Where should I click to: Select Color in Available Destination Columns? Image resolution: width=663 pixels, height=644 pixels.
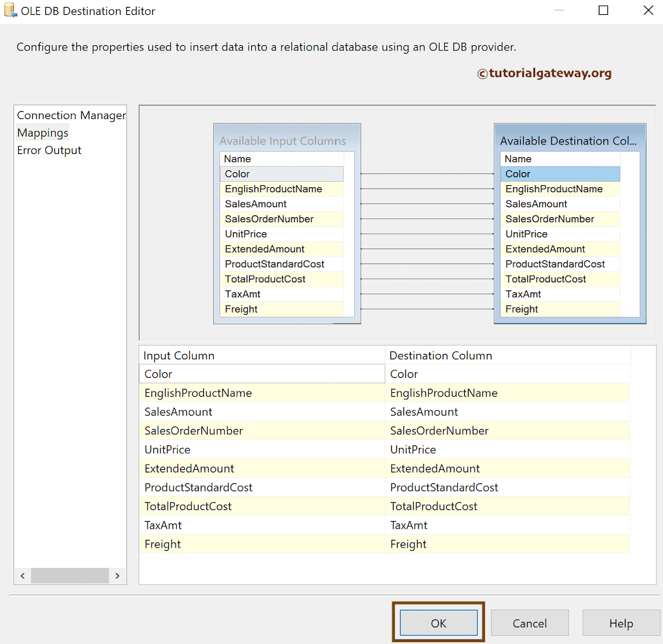560,173
